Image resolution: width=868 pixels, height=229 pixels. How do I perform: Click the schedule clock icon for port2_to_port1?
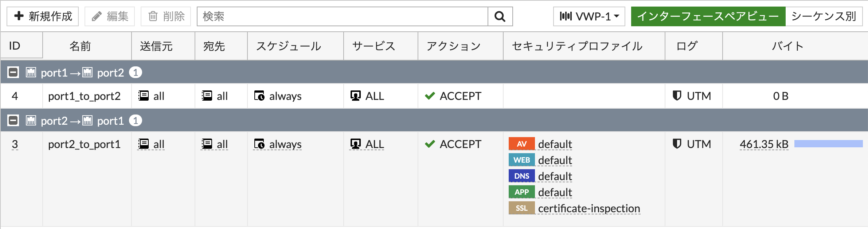259,144
